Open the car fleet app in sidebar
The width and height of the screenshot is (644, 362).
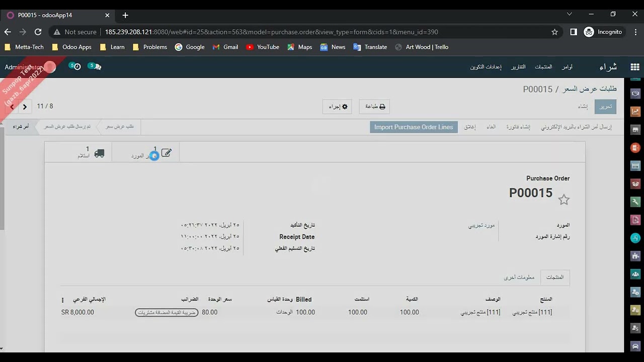635,346
